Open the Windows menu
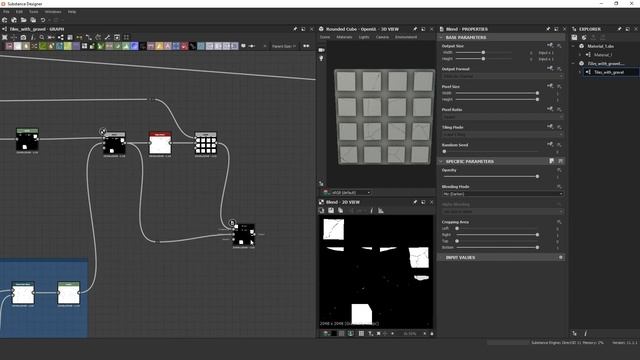Viewport: 640px width, 360px height. coord(53,12)
